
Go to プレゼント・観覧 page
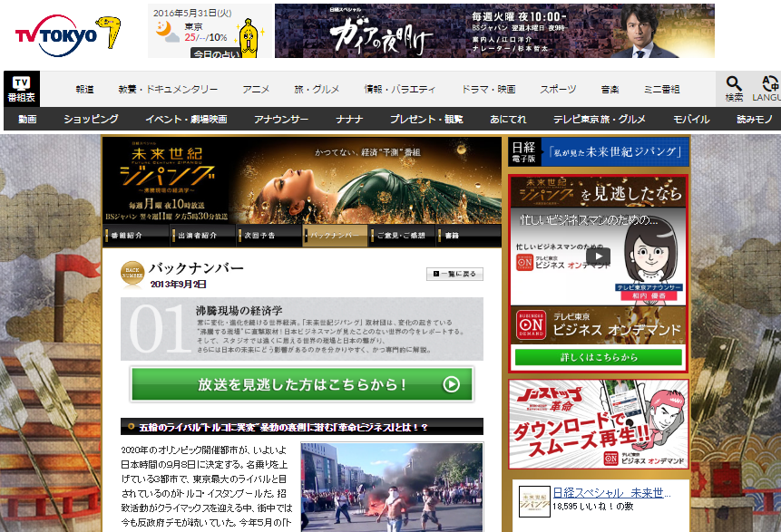(x=426, y=119)
